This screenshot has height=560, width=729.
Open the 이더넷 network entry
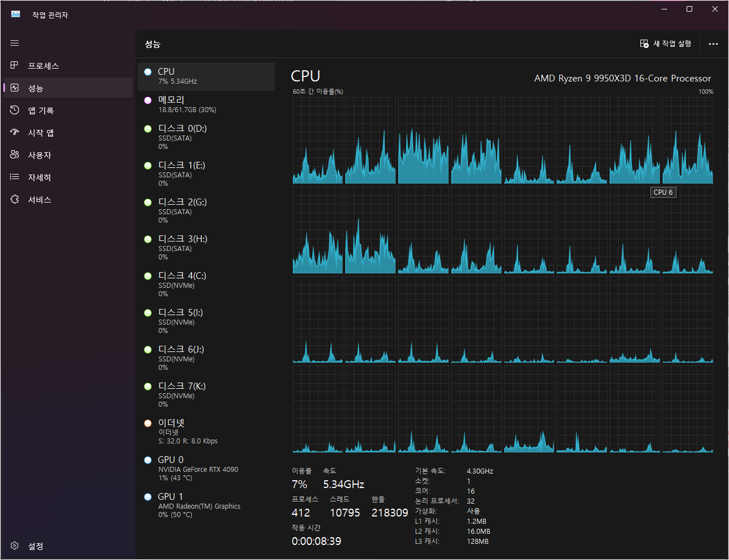206,431
